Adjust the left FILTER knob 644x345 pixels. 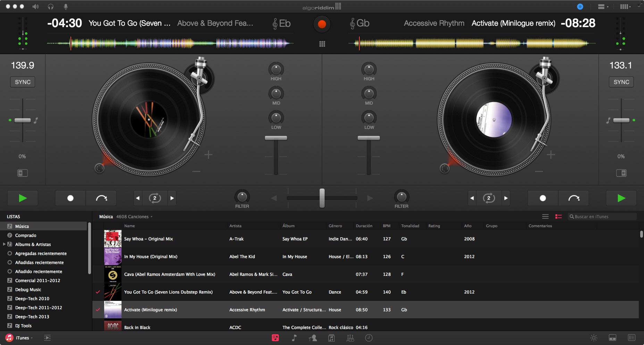242,197
